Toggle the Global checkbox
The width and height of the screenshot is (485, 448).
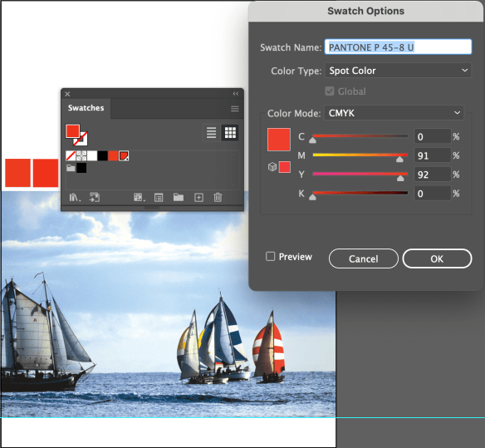pyautogui.click(x=330, y=91)
